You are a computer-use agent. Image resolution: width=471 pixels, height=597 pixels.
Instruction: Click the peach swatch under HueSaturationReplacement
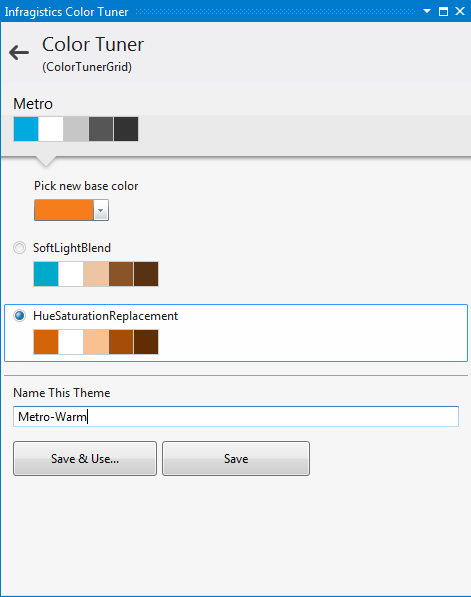pos(96,342)
